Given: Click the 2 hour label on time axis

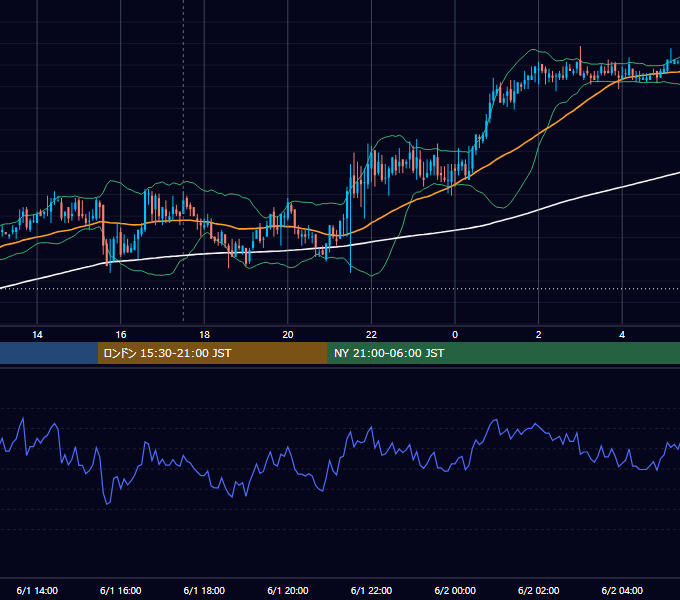Looking at the screenshot, I should (x=539, y=335).
